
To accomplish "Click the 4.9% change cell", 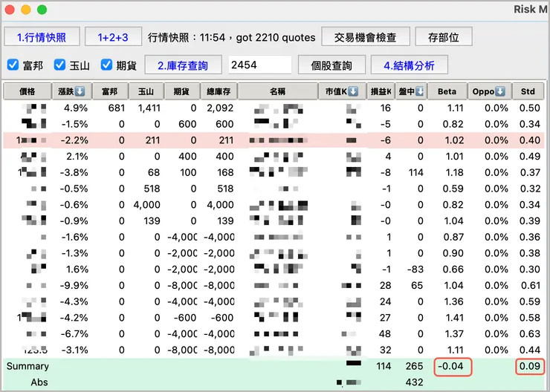I will pos(76,108).
